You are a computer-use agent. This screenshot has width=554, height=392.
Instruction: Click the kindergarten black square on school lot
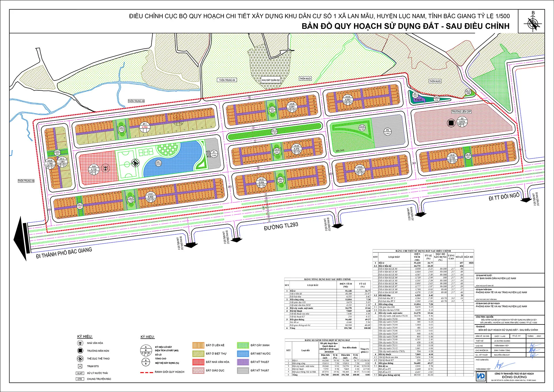click(451, 123)
